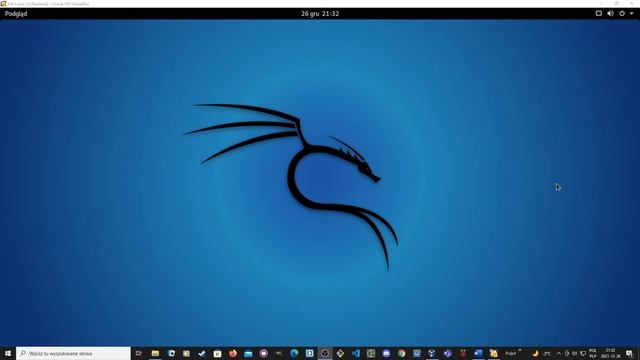
Task: Open the Windows Start menu
Action: (8, 353)
